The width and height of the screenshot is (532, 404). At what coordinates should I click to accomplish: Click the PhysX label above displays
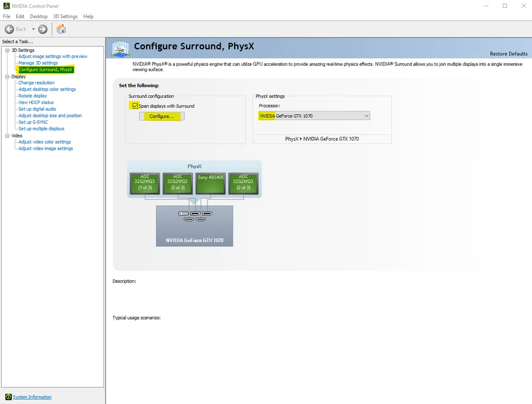[195, 166]
